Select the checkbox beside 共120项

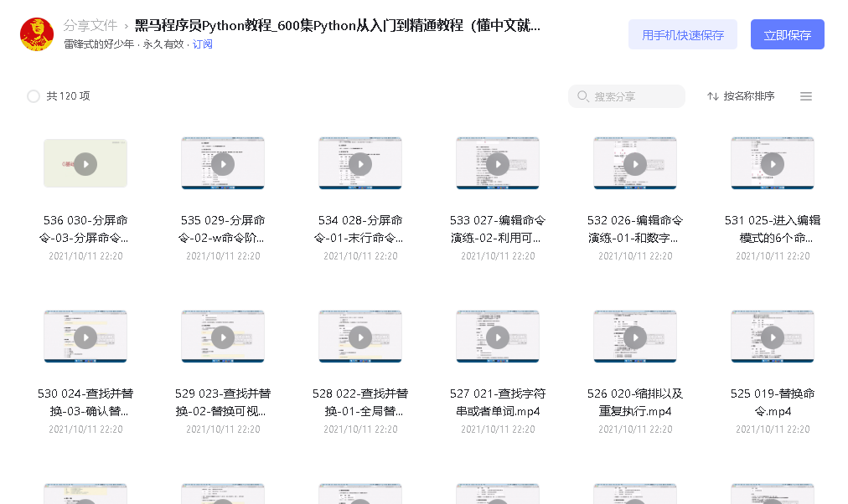(33, 96)
